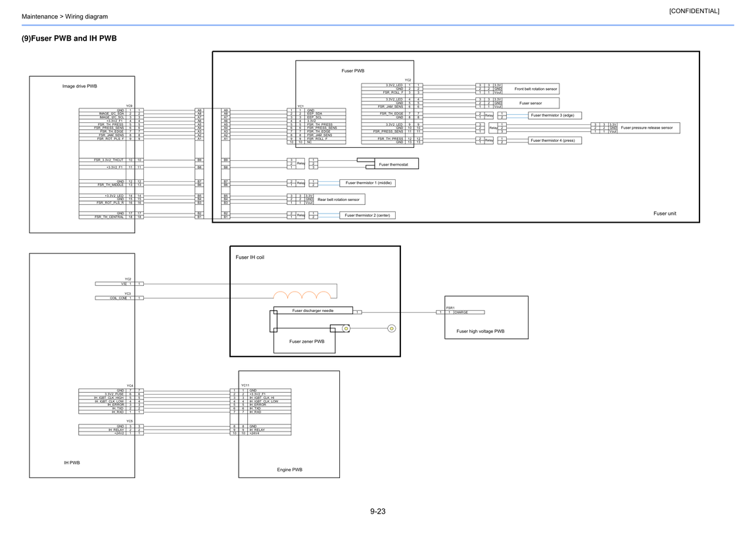The image size is (756, 534).
Task: Click the "FSR1" connector label
Action: (450, 307)
